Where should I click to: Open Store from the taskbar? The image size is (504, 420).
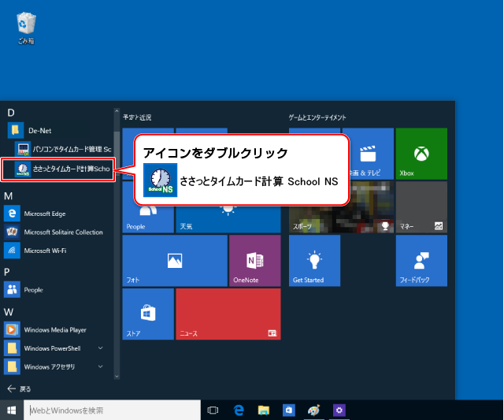tap(289, 410)
